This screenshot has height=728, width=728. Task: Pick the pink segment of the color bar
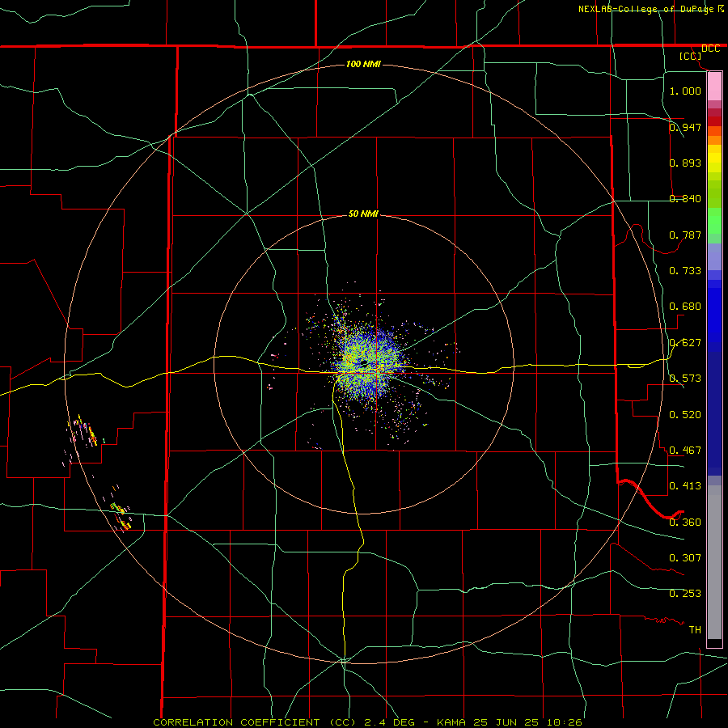pyautogui.click(x=714, y=87)
